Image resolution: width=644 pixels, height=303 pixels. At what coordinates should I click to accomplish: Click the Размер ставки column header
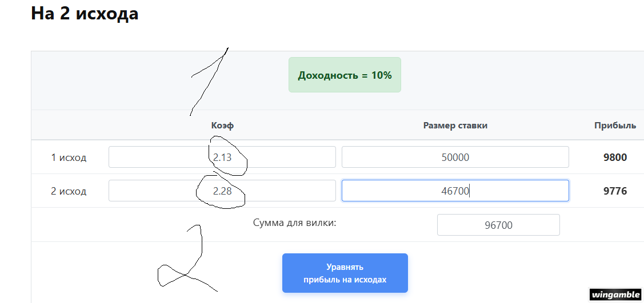click(455, 126)
